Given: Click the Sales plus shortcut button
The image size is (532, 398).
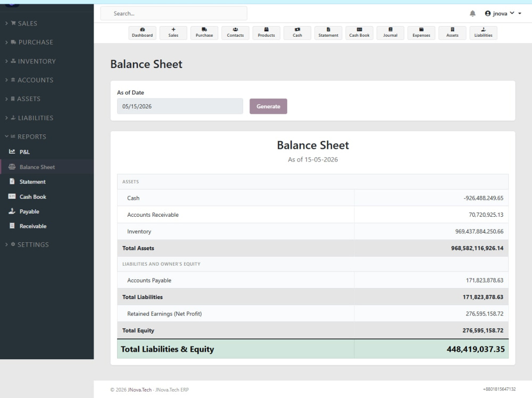Looking at the screenshot, I should click(x=173, y=32).
